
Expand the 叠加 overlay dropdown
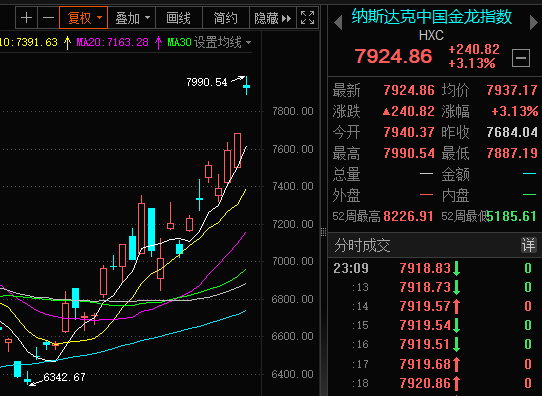click(x=132, y=18)
